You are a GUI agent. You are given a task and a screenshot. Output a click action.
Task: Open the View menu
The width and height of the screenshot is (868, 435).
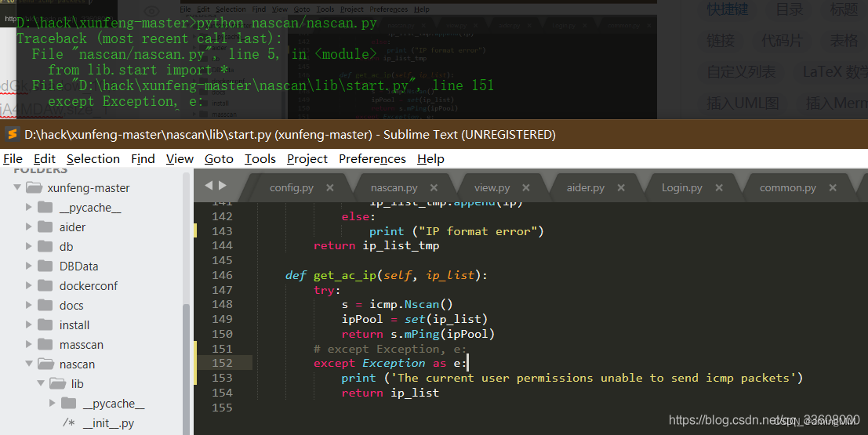pyautogui.click(x=180, y=159)
